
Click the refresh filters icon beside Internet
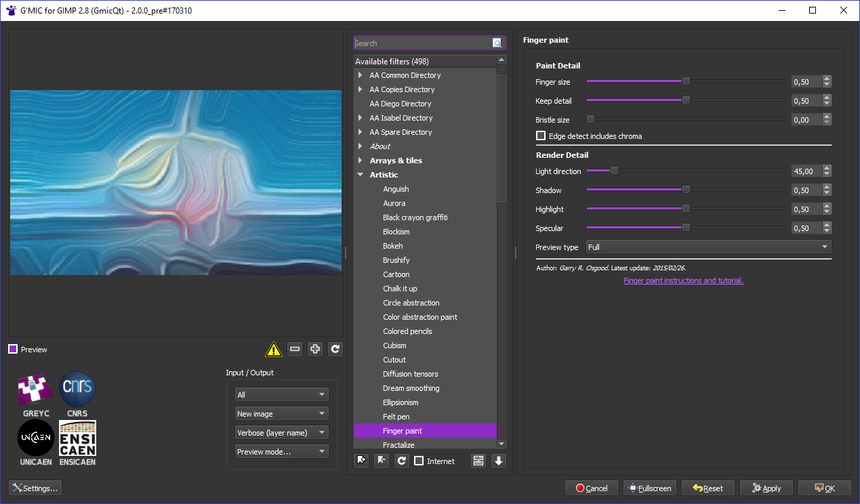pyautogui.click(x=402, y=461)
